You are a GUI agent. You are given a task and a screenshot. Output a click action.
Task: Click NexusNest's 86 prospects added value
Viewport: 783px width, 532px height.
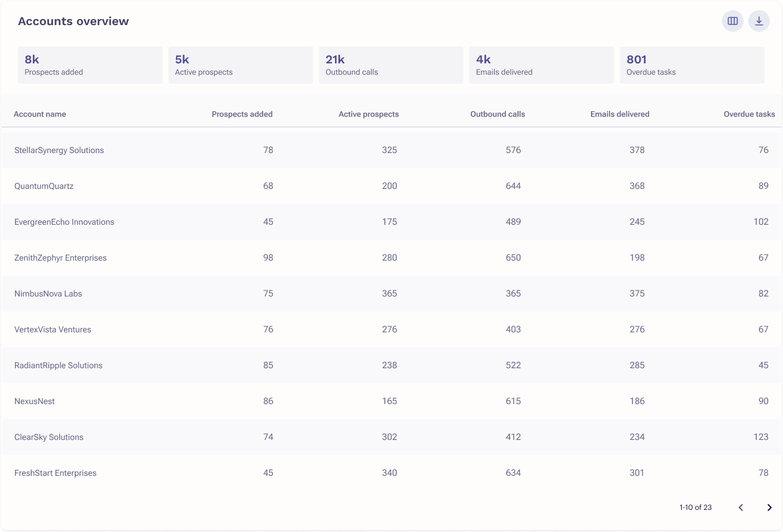click(x=268, y=401)
